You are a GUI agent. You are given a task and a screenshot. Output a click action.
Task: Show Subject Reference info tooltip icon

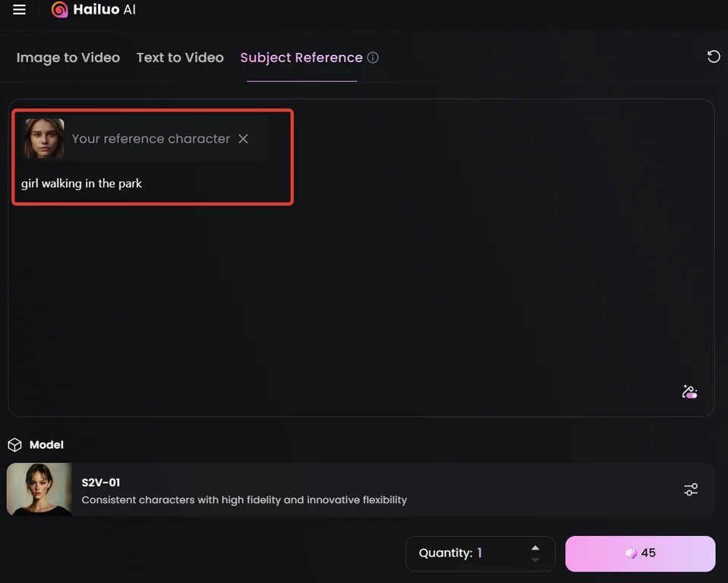(373, 58)
